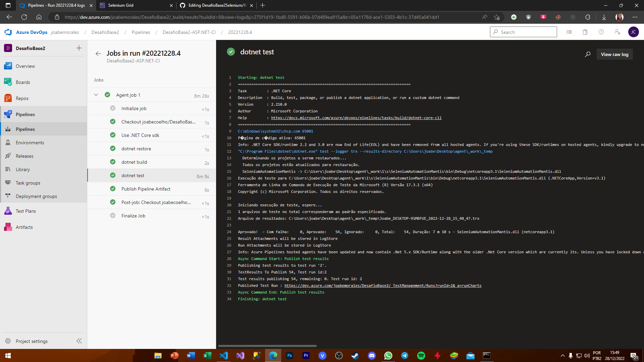Select the dotnet build step
The image size is (644, 362).
pos(134,162)
